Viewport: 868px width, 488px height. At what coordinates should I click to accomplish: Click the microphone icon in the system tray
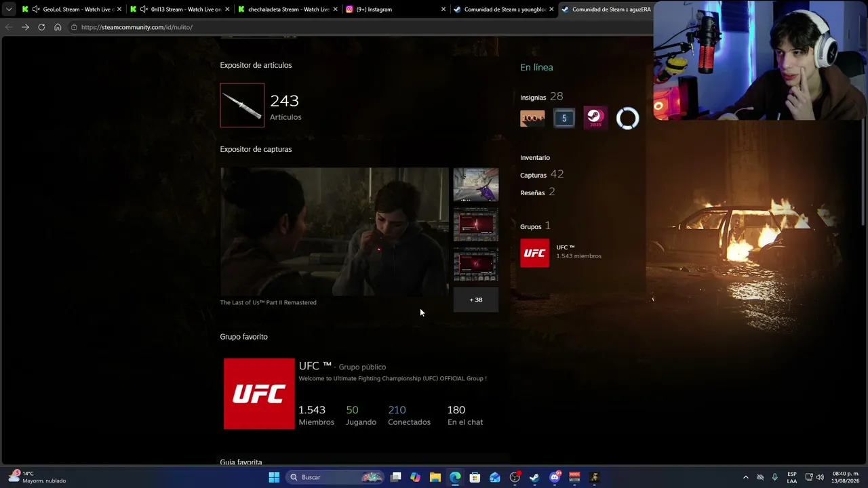[774, 477]
